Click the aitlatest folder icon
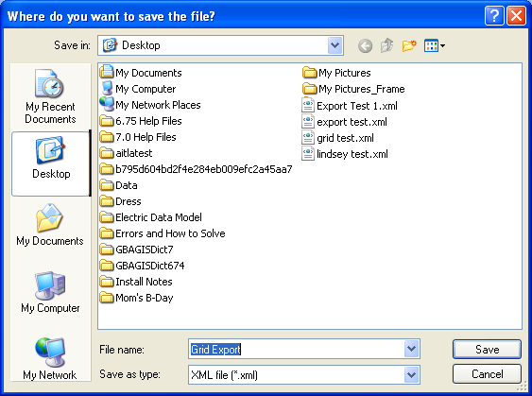The width and height of the screenshot is (532, 396). 107,153
